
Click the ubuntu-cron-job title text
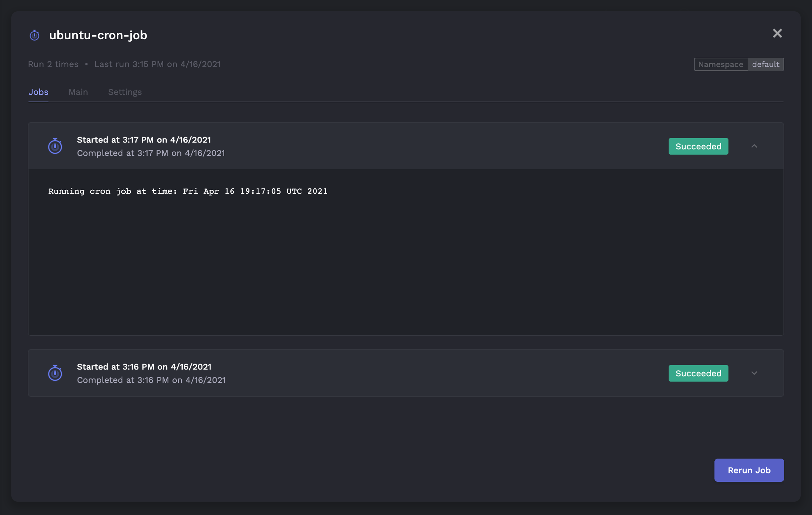click(x=98, y=35)
